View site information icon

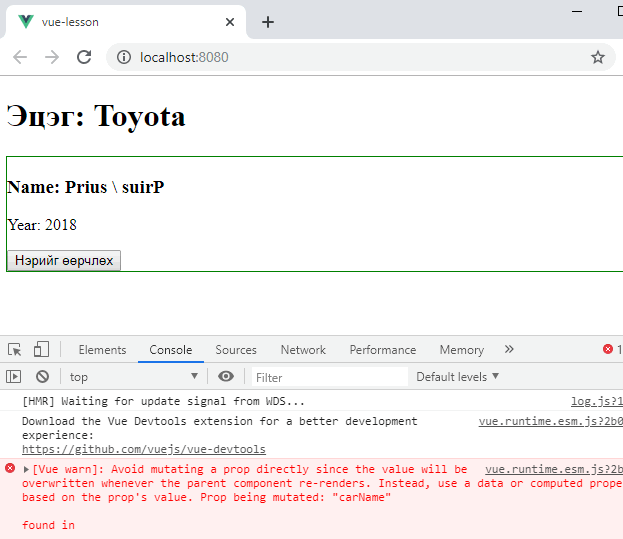[x=124, y=57]
